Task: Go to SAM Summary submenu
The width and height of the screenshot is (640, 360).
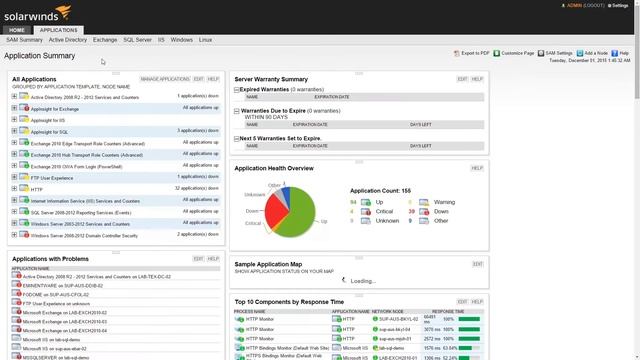Action: pos(24,40)
